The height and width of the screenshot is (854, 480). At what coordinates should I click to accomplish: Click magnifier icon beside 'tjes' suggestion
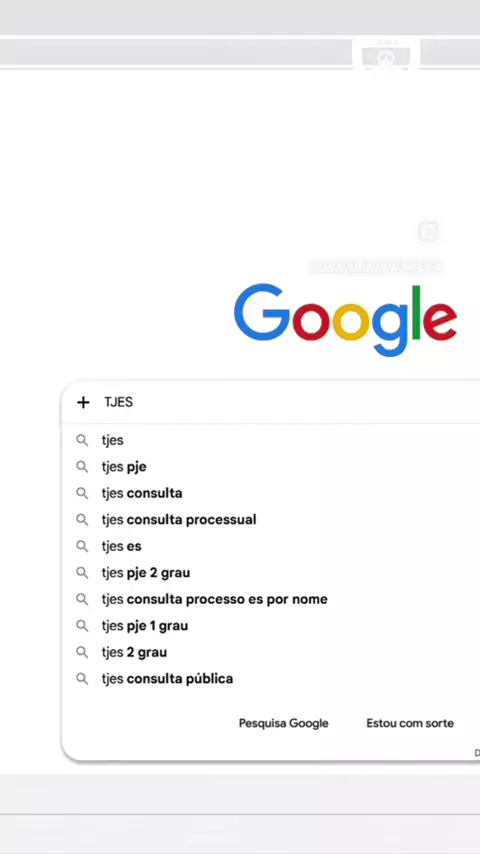[82, 440]
